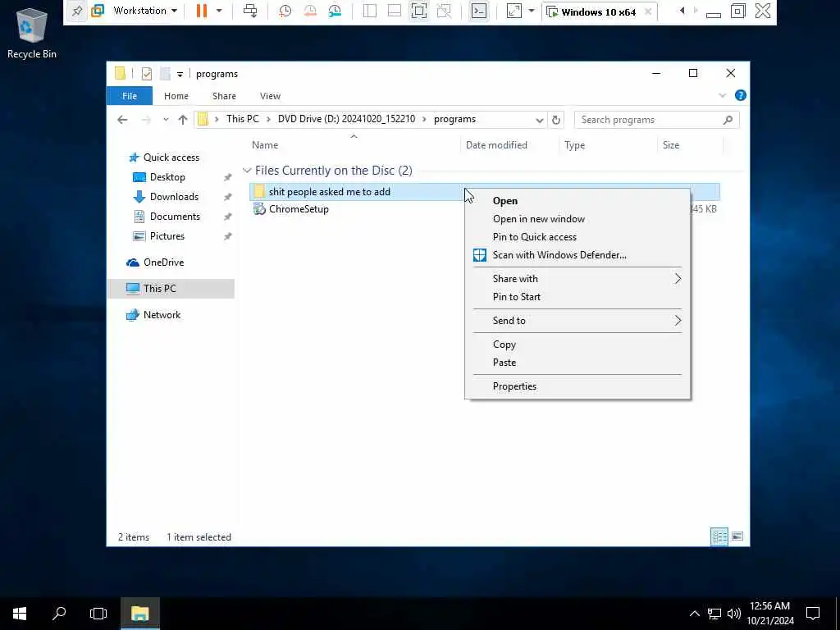Go back with the Explorer back arrow

tap(122, 120)
